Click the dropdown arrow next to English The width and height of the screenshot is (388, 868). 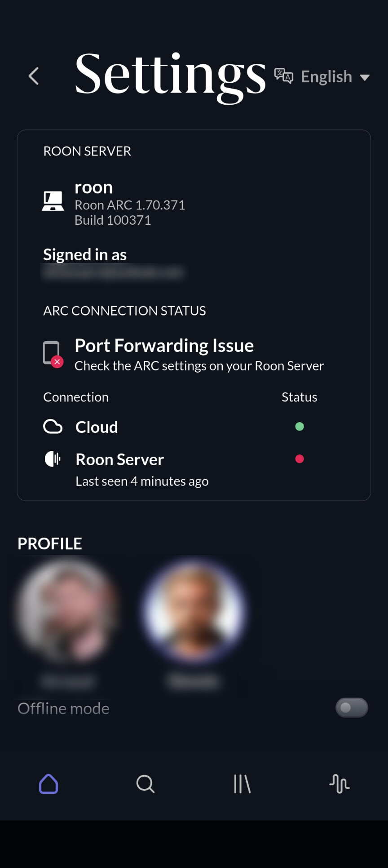(365, 77)
